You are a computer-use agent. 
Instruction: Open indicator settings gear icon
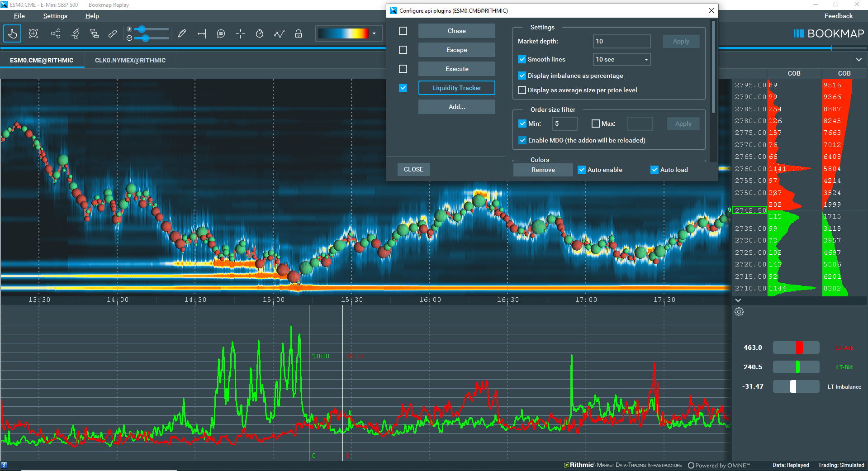(x=739, y=312)
